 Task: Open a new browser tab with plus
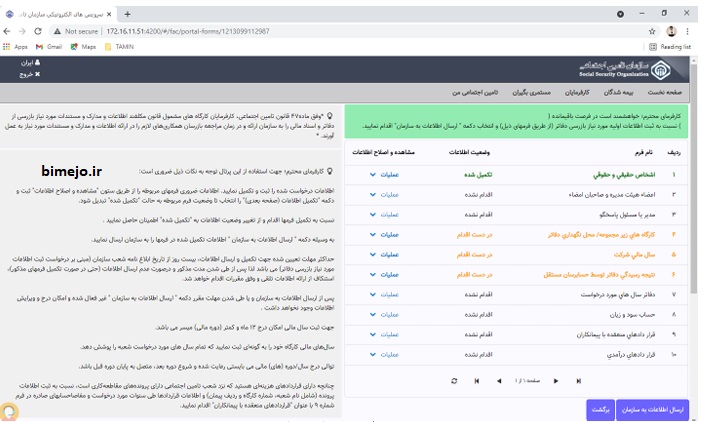pyautogui.click(x=128, y=14)
